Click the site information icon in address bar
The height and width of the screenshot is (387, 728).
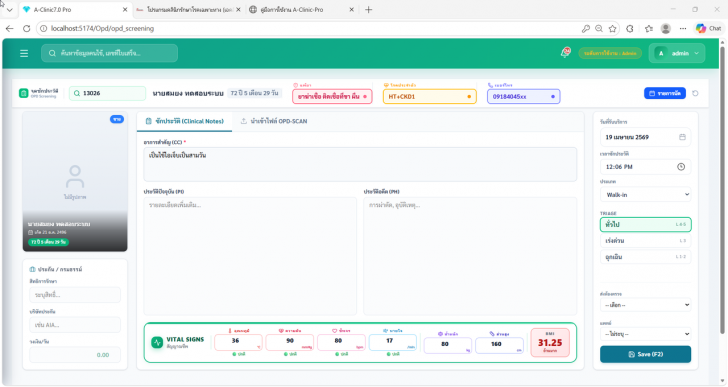43,28
